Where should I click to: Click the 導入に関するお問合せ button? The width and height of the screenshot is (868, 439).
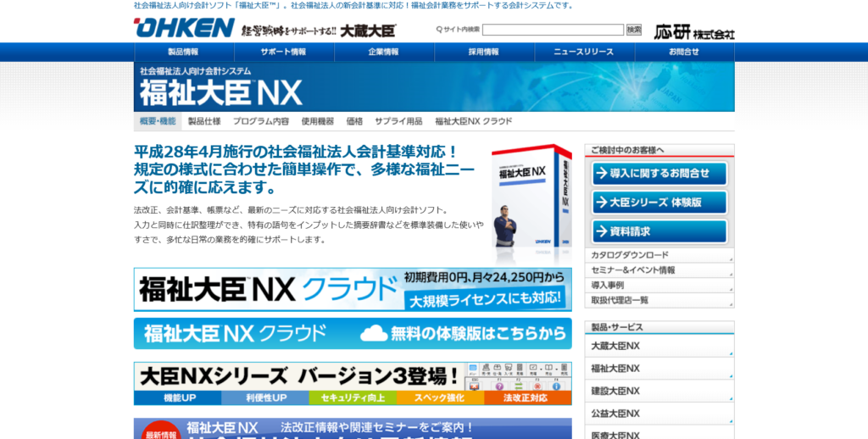659,173
